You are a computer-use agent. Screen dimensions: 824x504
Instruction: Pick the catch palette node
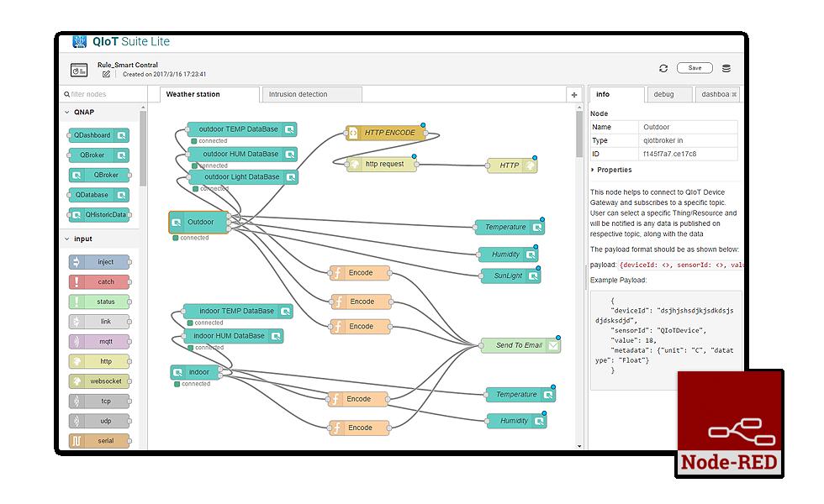point(99,282)
